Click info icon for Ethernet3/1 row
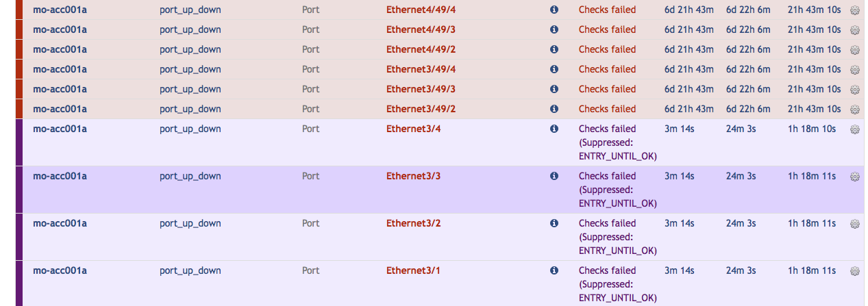This screenshot has height=306, width=868. tap(554, 270)
